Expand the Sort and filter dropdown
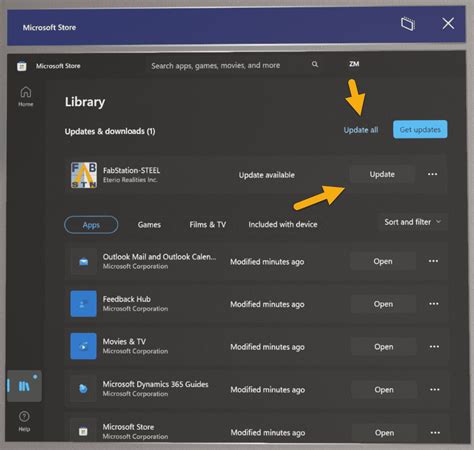 coord(413,222)
